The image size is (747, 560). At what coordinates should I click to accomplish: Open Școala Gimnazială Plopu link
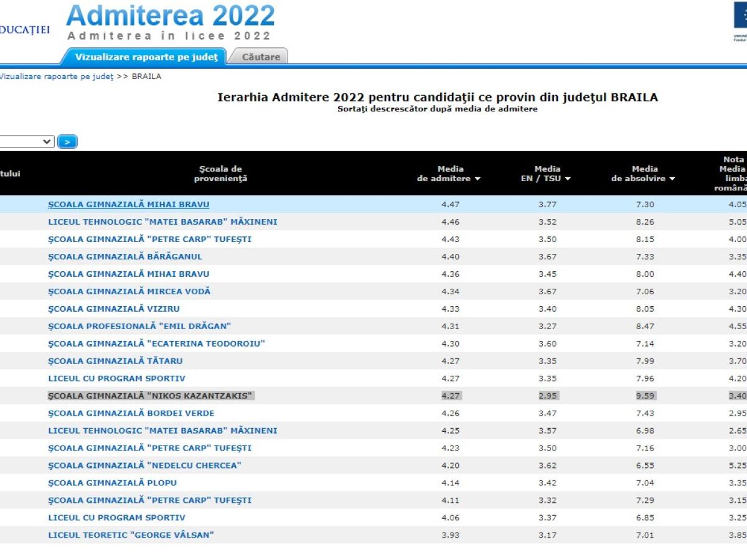pos(113,483)
